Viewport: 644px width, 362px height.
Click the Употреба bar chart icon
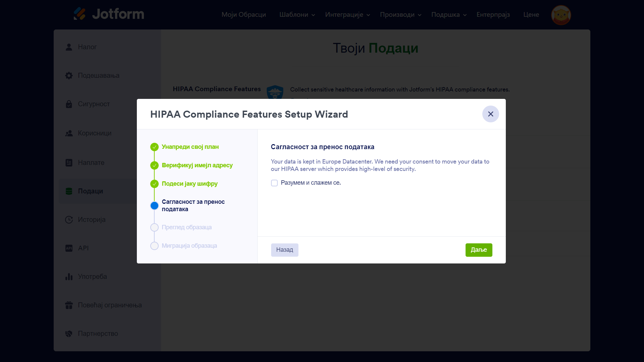pos(69,277)
